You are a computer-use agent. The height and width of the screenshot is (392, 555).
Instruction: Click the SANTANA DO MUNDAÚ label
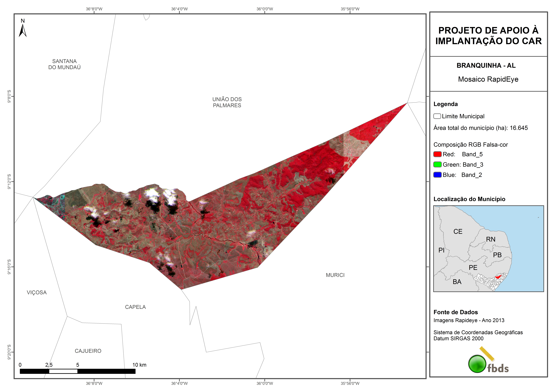[64, 64]
